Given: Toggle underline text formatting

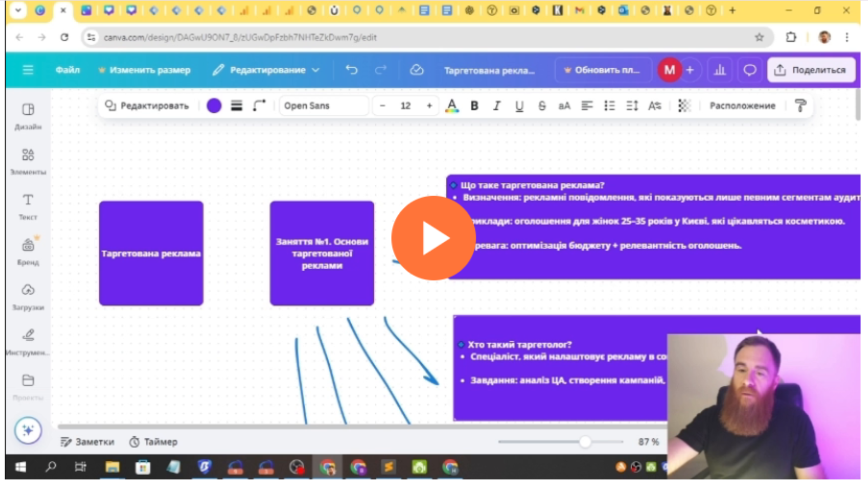Looking at the screenshot, I should click(x=519, y=106).
